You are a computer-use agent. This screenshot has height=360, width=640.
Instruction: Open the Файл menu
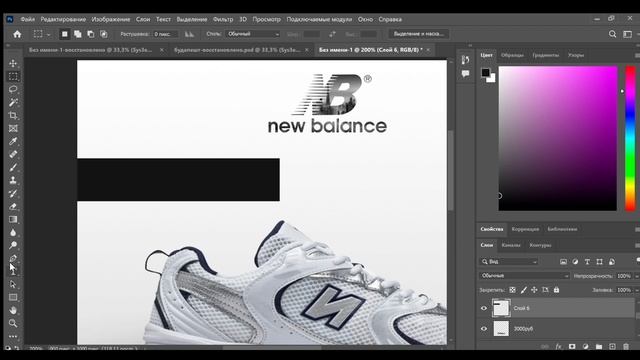click(x=27, y=19)
